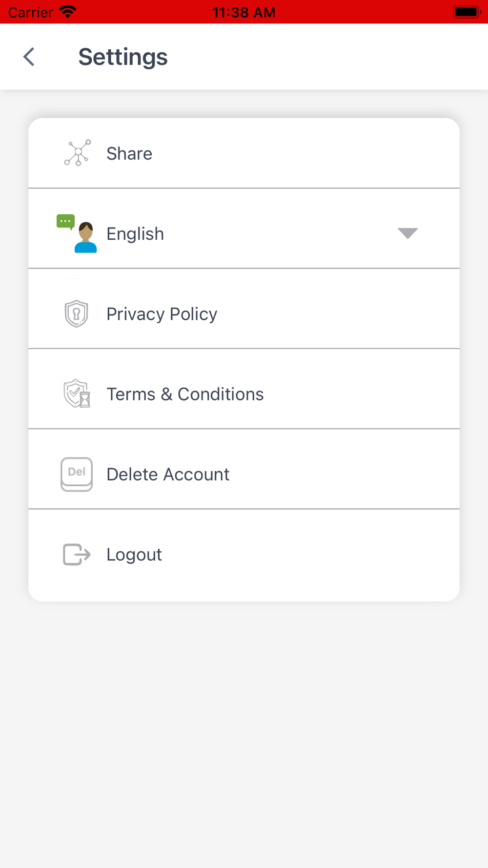Tap the Logout arrow icon
The height and width of the screenshot is (868, 488).
tap(77, 554)
